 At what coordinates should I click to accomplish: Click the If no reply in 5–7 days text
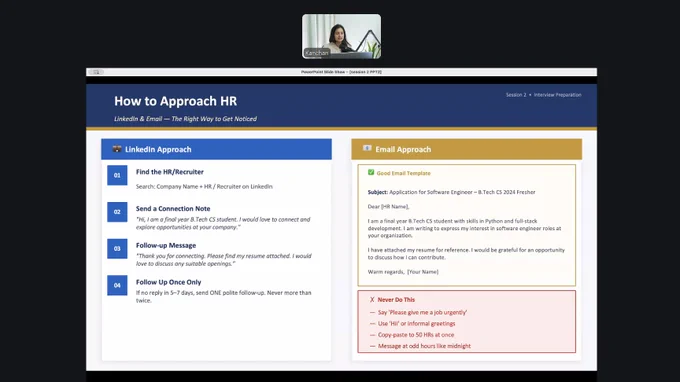coord(224,297)
